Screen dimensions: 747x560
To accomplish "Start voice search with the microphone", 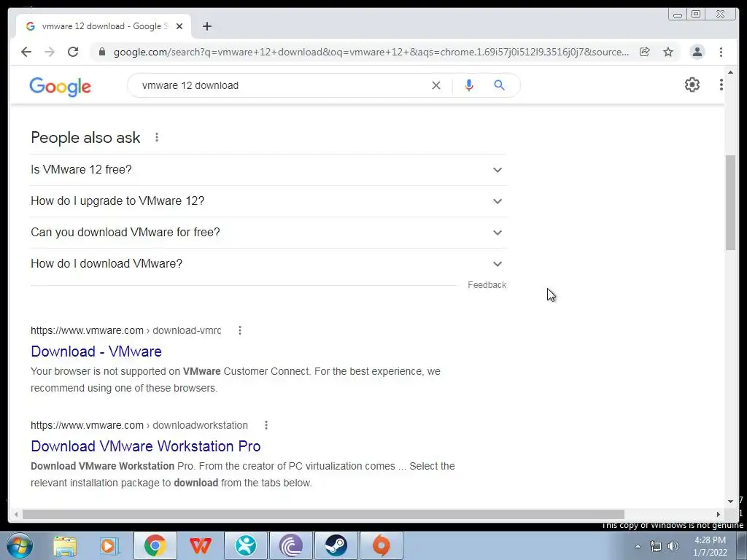I will pos(469,85).
